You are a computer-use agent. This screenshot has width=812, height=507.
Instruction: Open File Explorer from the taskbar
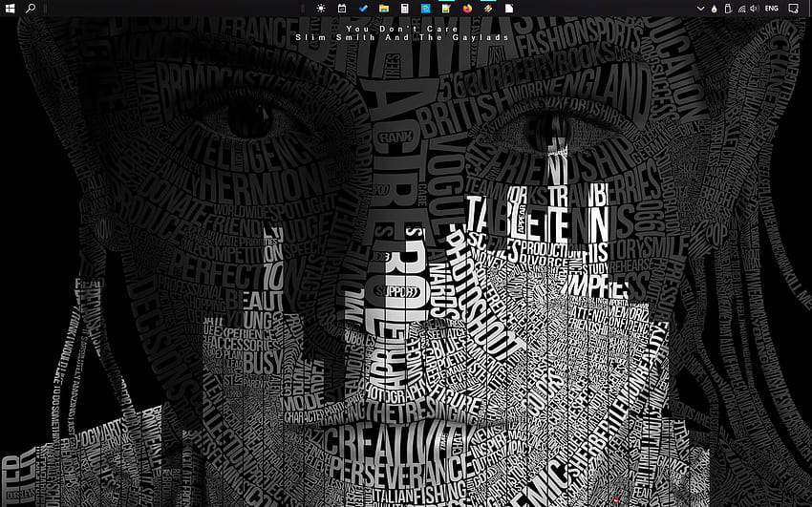(x=384, y=9)
